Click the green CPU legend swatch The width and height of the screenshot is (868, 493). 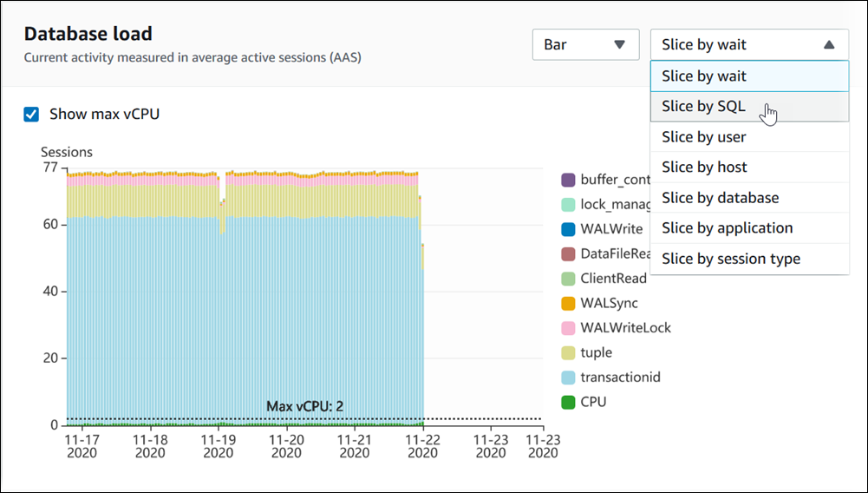568,402
